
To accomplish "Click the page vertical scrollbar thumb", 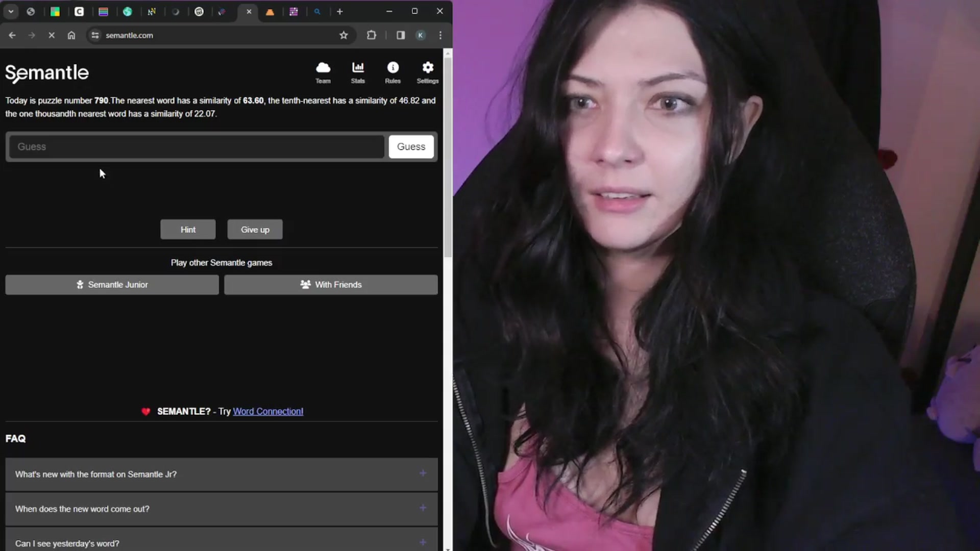I will [x=448, y=157].
